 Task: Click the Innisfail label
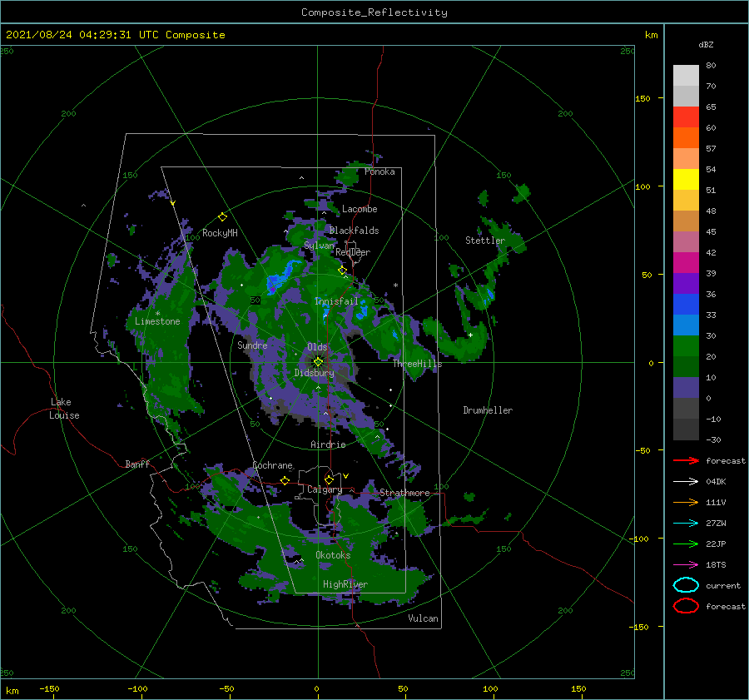point(336,301)
